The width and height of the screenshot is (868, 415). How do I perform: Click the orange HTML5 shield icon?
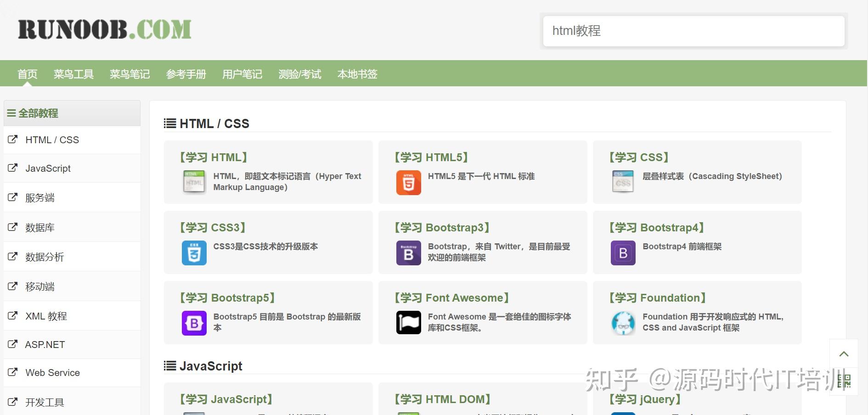tap(408, 182)
